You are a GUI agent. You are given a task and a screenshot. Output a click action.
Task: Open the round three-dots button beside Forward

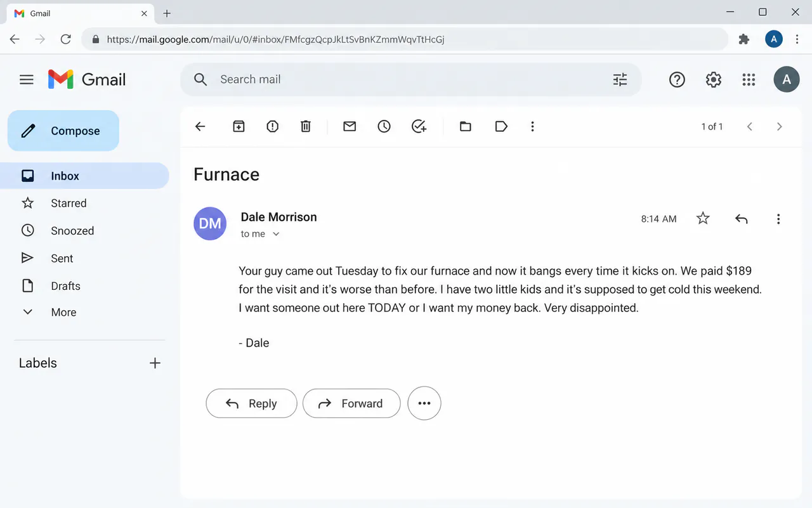point(424,403)
